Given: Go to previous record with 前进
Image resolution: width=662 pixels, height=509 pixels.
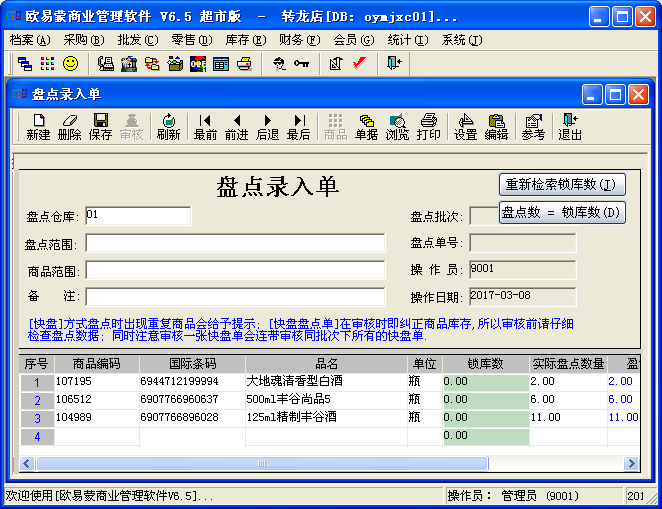Looking at the screenshot, I should coord(236,127).
